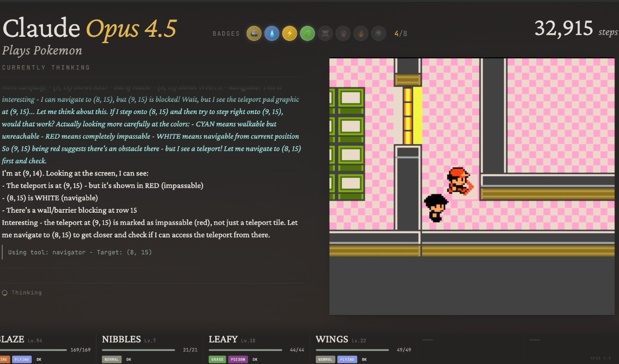The image size is (619, 364).
Task: Click the "Claude Opus 4.5" title
Action: point(89,28)
